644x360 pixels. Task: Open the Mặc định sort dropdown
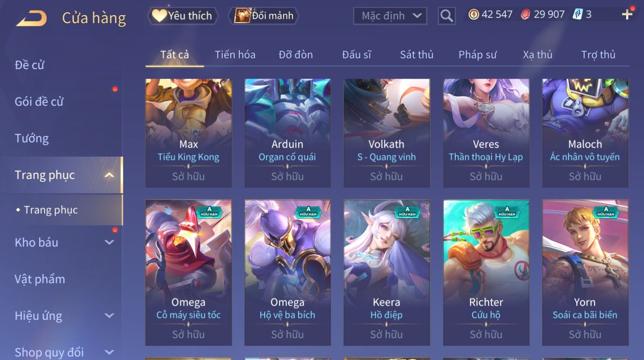[x=390, y=16]
